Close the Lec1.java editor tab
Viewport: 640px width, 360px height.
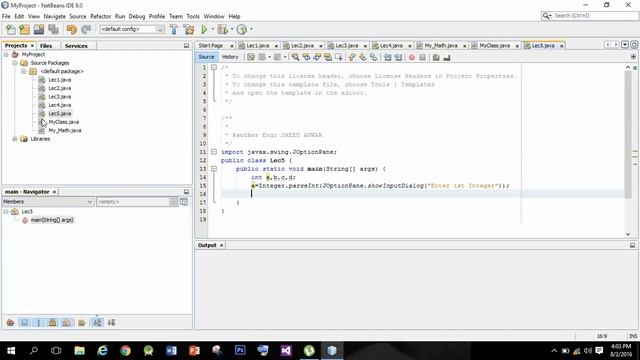(x=276, y=46)
